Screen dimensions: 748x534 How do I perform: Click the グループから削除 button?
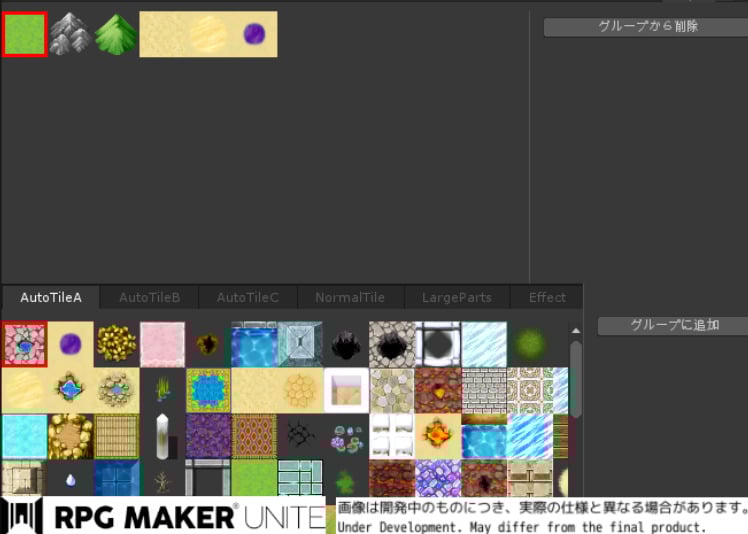tap(647, 27)
